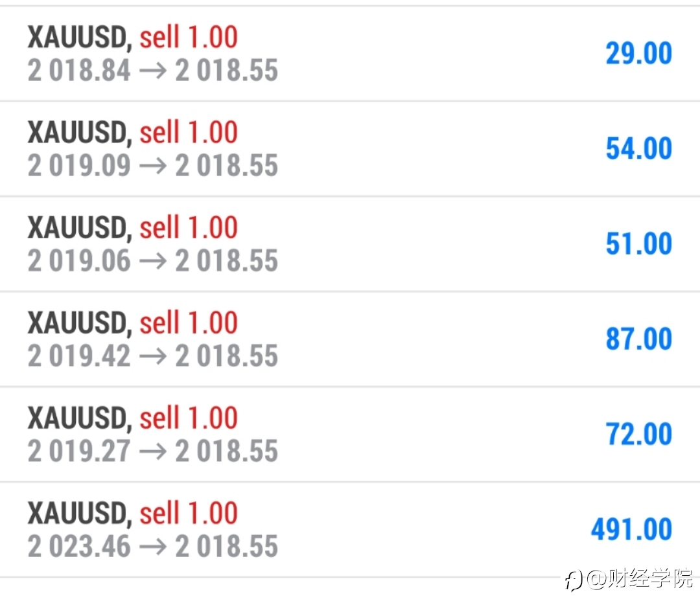This screenshot has height=614, width=700.
Task: Click the 72.00 profit value
Action: [639, 434]
